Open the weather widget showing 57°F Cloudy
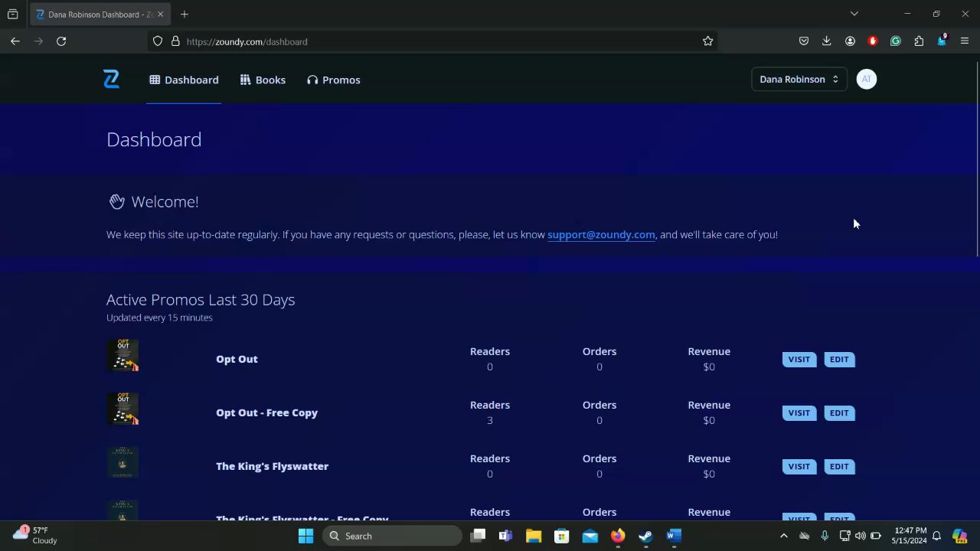This screenshot has width=980, height=551. tap(35, 536)
